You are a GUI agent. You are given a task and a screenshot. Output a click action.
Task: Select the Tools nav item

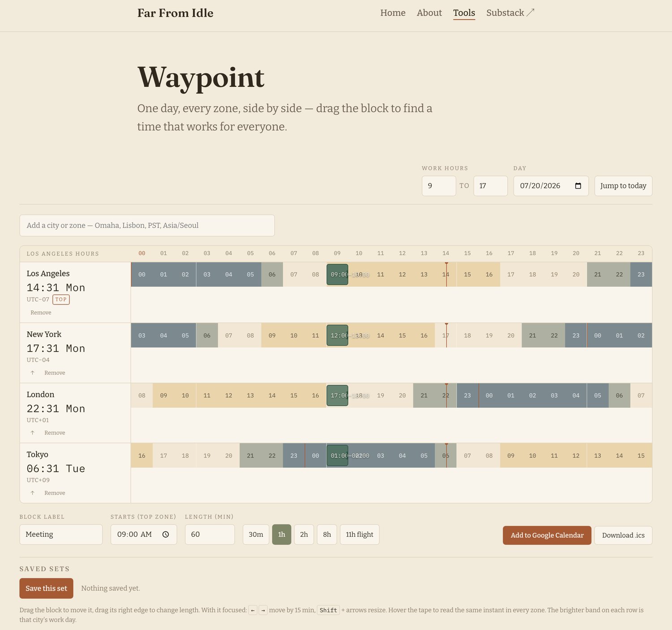[464, 13]
